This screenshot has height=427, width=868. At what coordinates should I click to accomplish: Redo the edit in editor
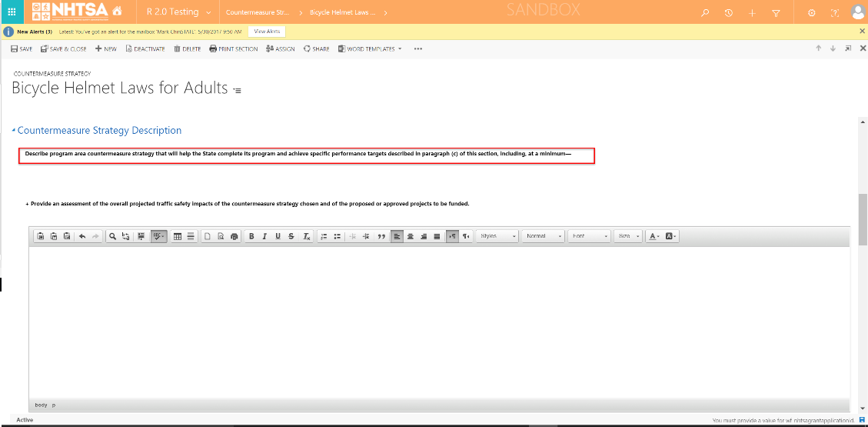coord(96,236)
